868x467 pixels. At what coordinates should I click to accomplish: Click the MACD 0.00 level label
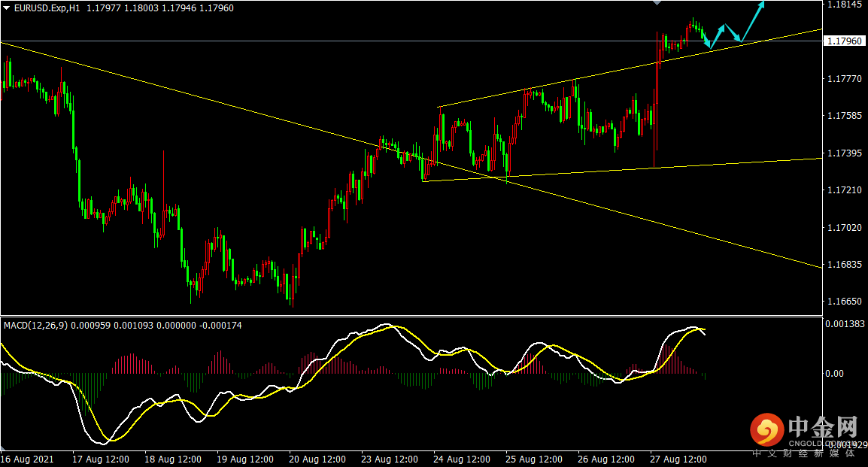pos(834,374)
